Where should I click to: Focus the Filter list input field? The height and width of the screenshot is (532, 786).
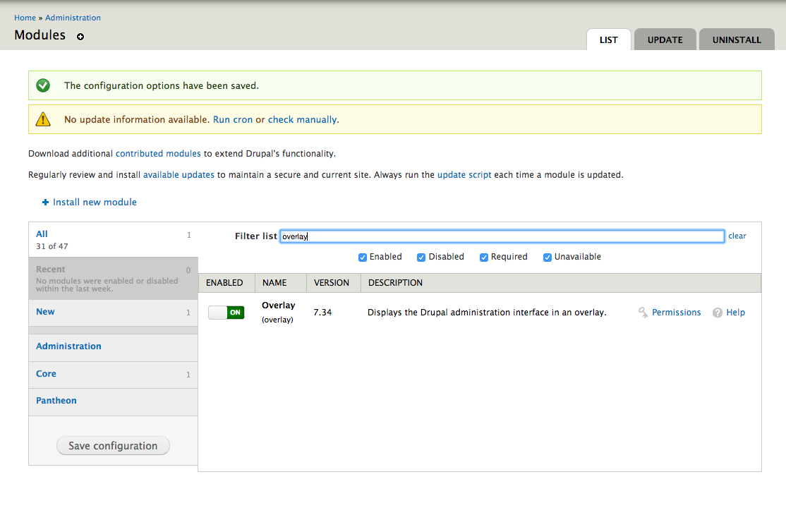(x=502, y=236)
